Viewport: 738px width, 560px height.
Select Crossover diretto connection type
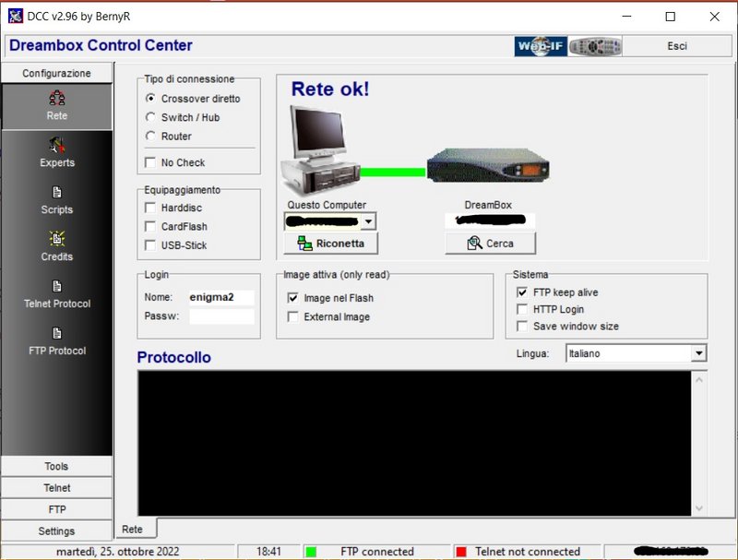coord(150,99)
